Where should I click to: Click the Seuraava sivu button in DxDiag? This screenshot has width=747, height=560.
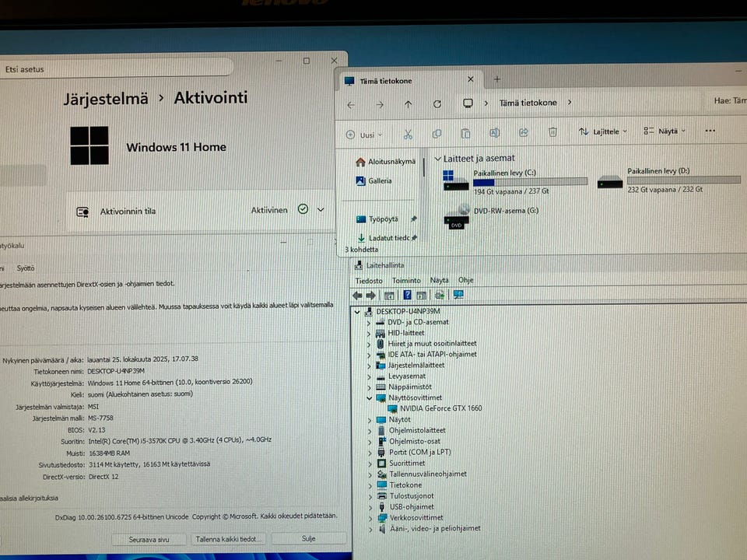(x=149, y=540)
